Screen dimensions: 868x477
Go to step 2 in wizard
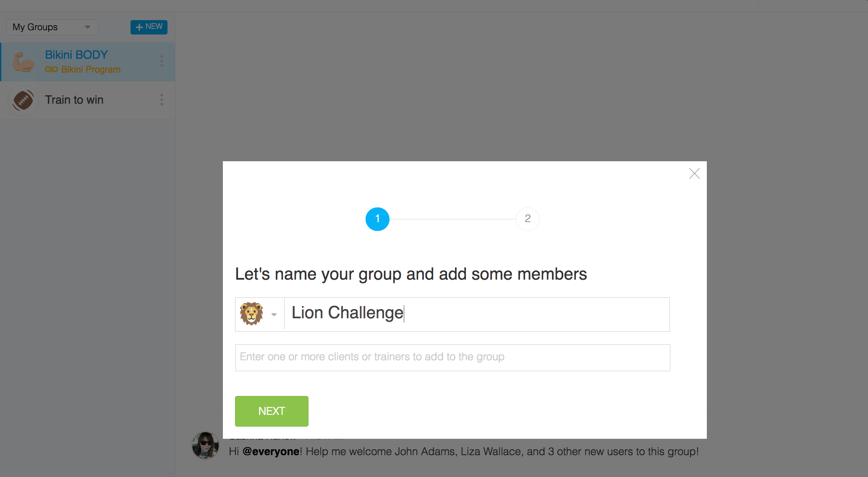(x=528, y=219)
